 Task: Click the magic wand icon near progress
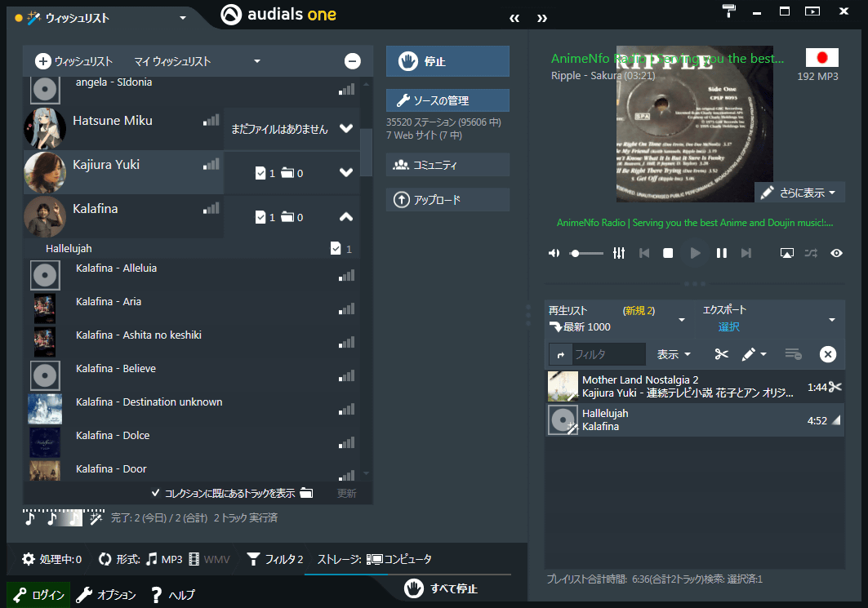[96, 518]
